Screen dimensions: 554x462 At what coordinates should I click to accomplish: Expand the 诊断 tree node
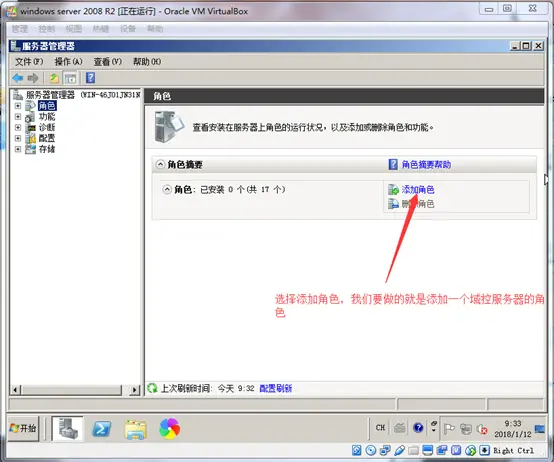tap(18, 128)
